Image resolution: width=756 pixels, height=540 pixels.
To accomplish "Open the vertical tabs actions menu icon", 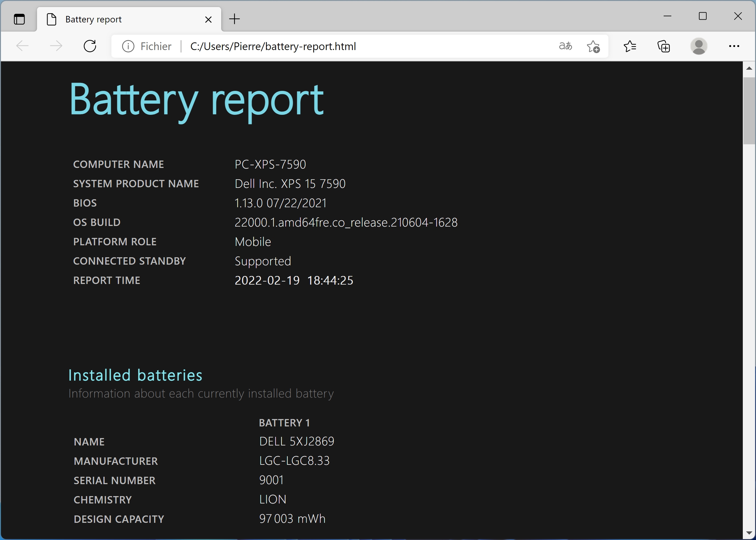I will pos(19,19).
